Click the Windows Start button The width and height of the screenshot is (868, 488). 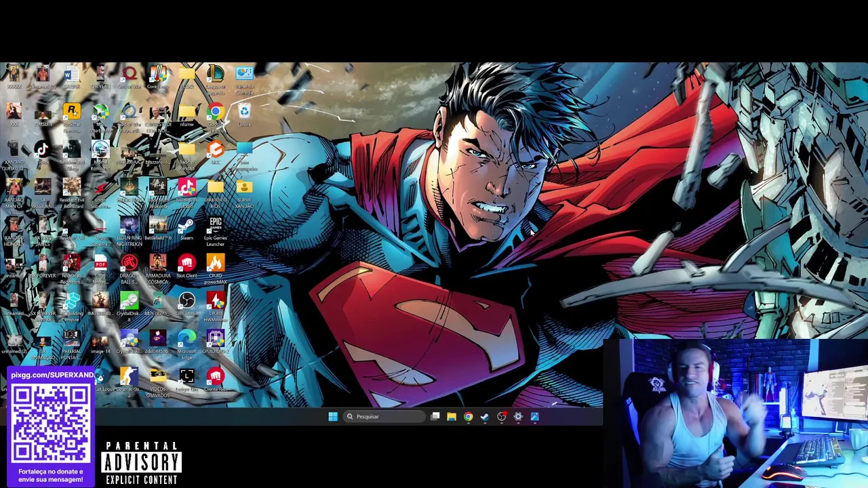point(333,417)
